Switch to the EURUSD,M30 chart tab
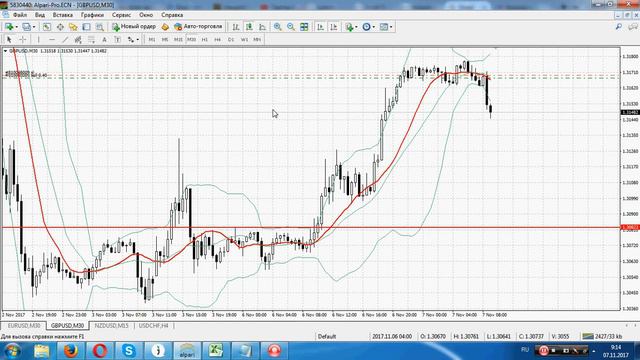Viewport: 640px width, 360px height. click(x=24, y=326)
